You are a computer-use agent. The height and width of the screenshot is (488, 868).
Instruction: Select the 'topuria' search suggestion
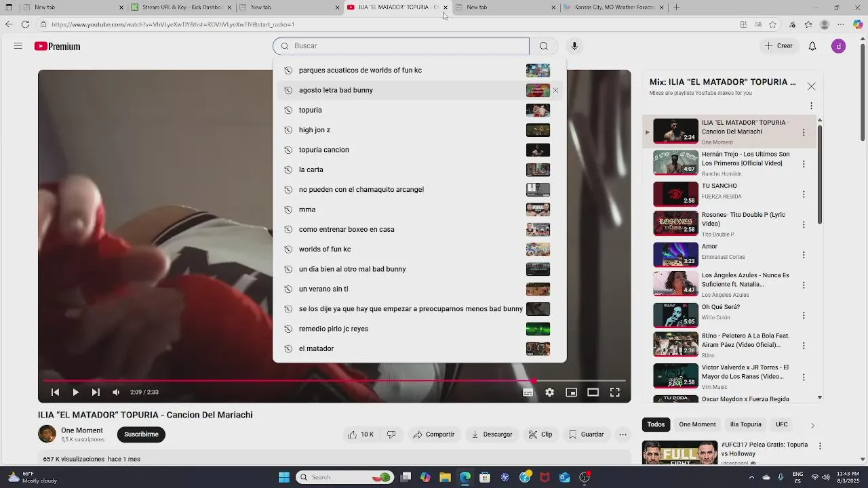click(419, 110)
